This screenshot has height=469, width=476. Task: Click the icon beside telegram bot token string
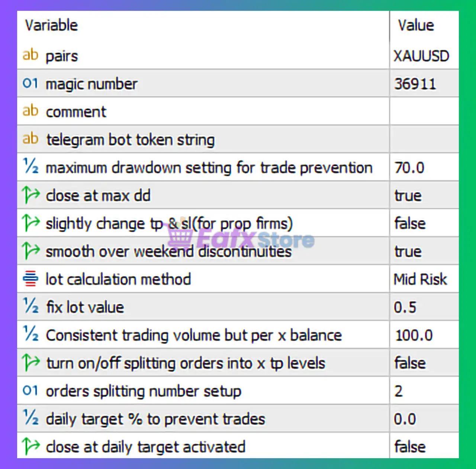(x=30, y=139)
